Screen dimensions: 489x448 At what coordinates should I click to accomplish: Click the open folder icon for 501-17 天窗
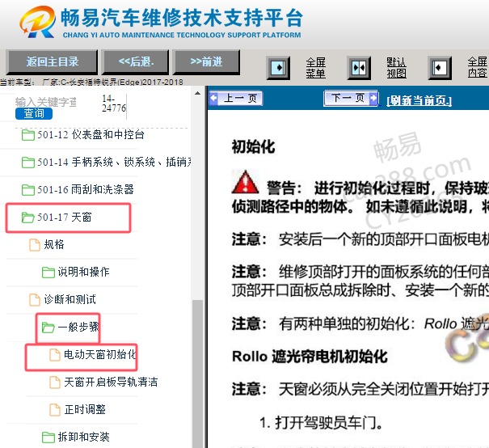(x=28, y=218)
